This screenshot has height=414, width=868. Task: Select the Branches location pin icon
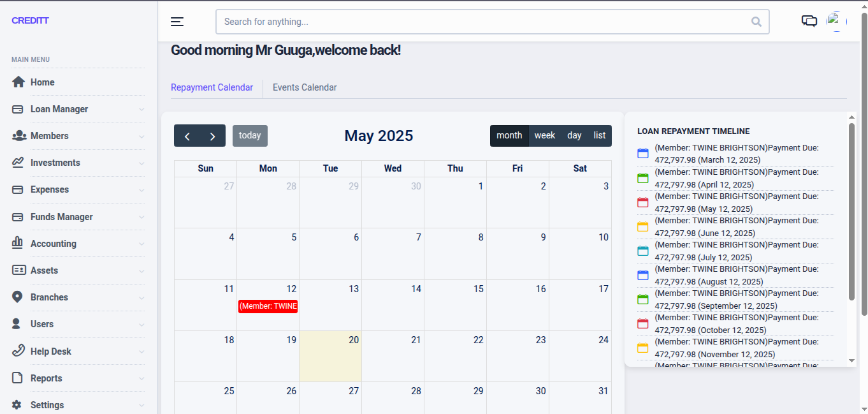tap(17, 297)
